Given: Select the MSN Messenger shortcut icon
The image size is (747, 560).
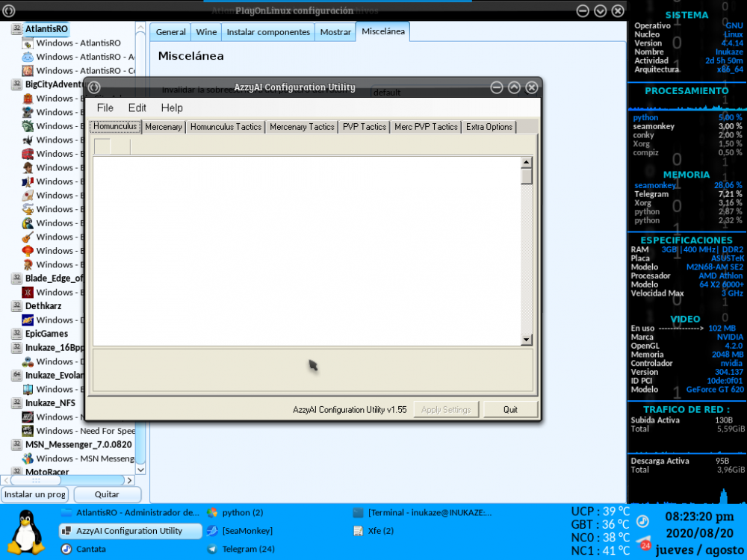Looking at the screenshot, I should [28, 458].
